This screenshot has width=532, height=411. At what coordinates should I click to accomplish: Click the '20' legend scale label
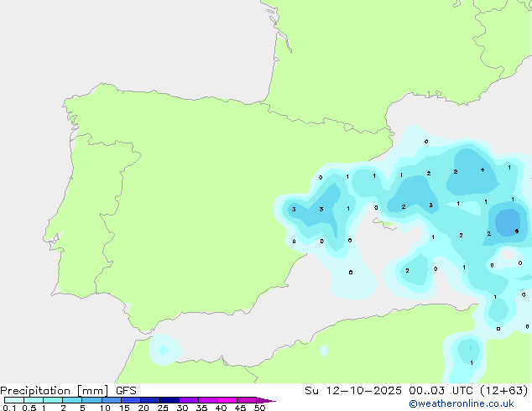coord(143,408)
